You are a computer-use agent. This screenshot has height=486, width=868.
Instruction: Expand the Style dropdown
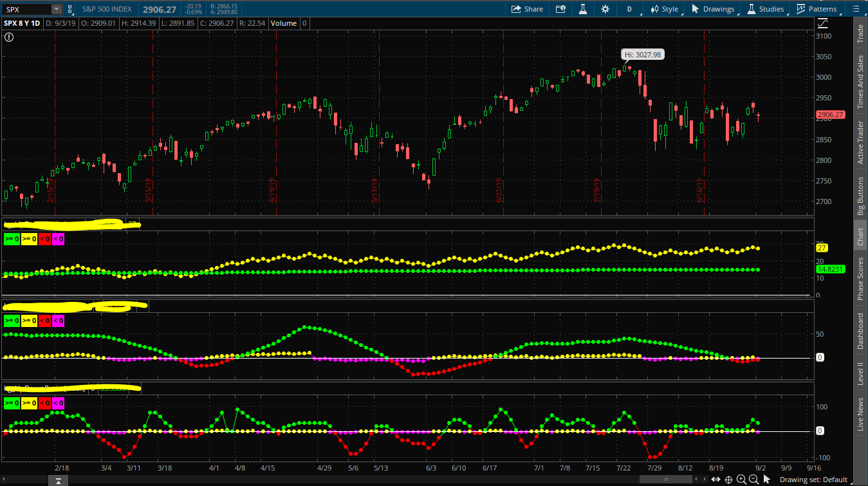[665, 9]
